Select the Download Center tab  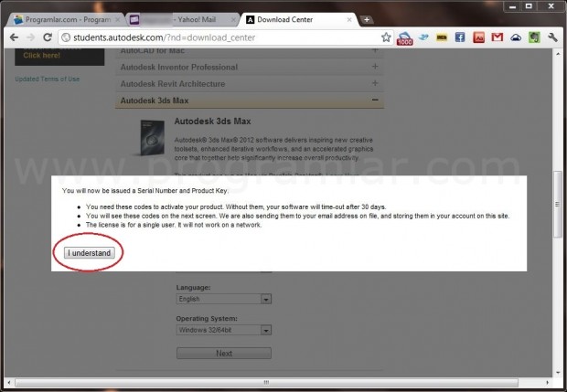click(x=298, y=19)
